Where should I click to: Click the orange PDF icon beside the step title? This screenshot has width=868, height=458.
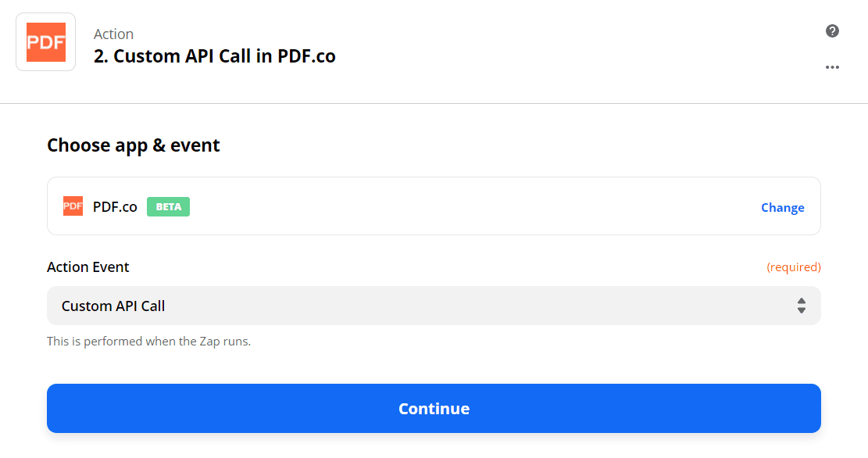45,41
